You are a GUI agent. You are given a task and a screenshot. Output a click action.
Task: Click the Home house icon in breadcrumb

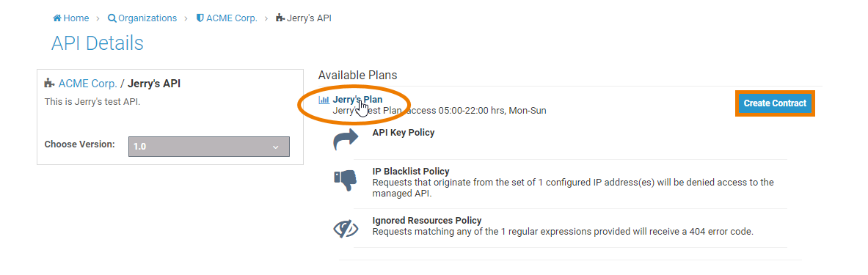coord(56,18)
